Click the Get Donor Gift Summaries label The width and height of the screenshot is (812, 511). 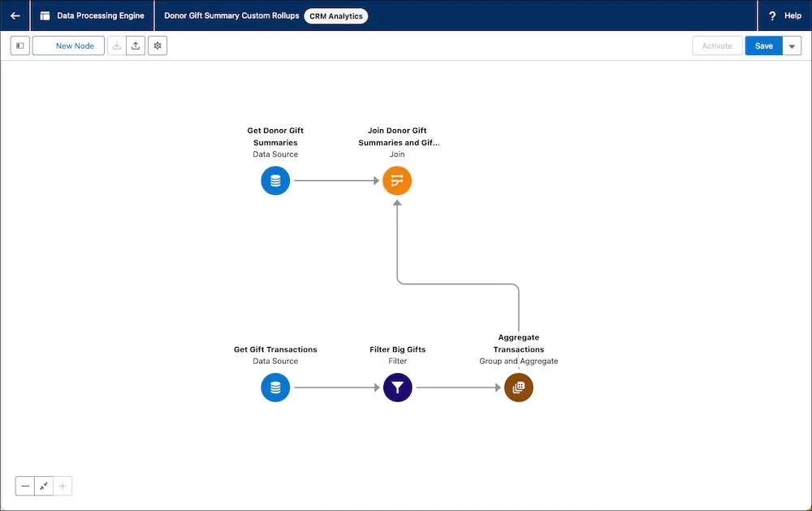point(275,136)
